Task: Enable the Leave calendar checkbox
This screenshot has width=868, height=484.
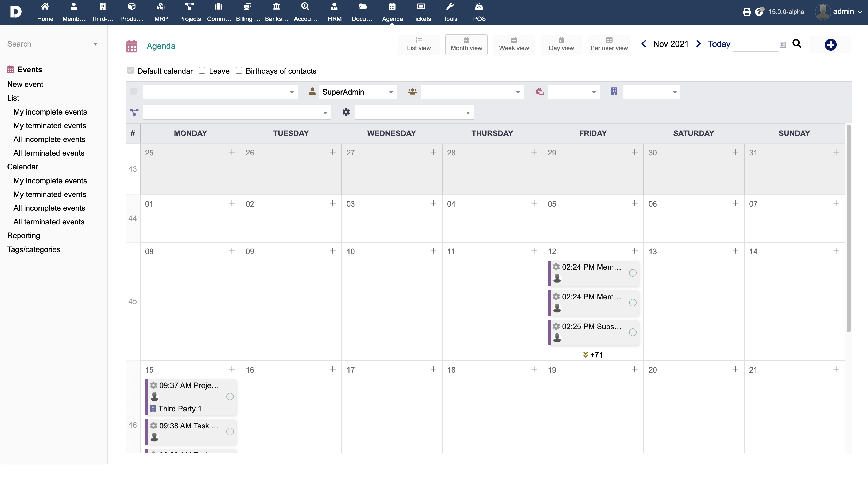Action: point(202,71)
